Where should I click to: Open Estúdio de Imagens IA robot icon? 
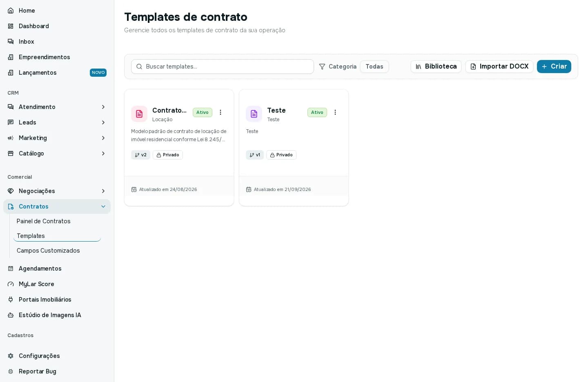tap(11, 315)
